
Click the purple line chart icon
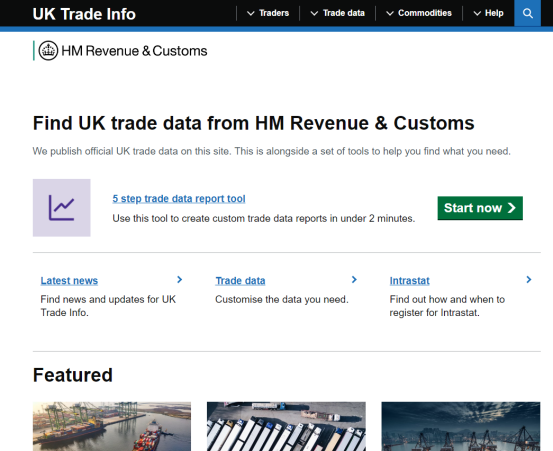tap(62, 208)
